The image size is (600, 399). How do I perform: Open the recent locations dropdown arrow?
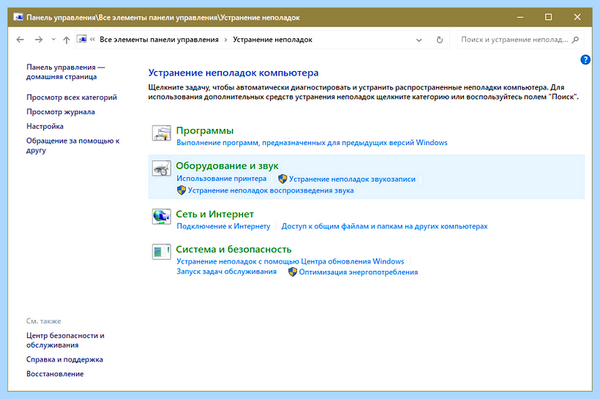(x=54, y=39)
